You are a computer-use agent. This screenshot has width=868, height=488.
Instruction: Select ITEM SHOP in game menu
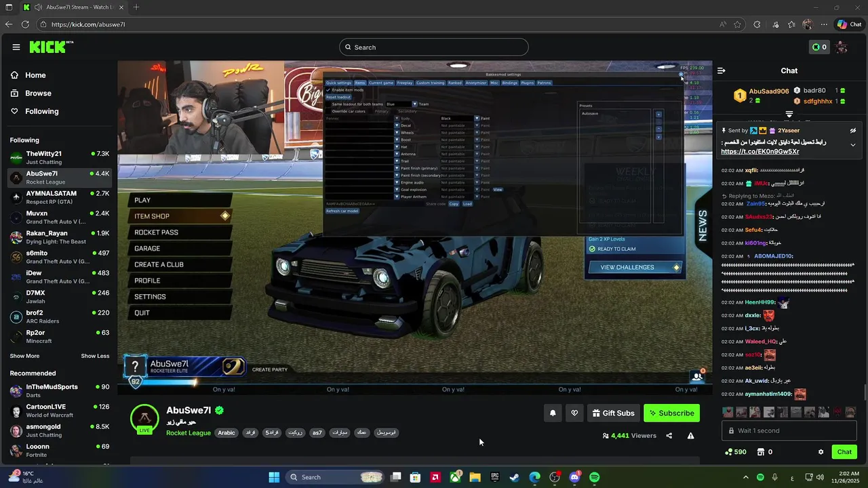pos(180,216)
